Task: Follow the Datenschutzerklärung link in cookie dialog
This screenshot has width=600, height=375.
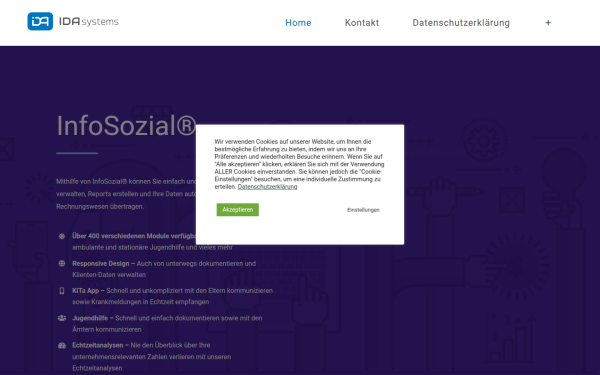Action: (x=267, y=187)
